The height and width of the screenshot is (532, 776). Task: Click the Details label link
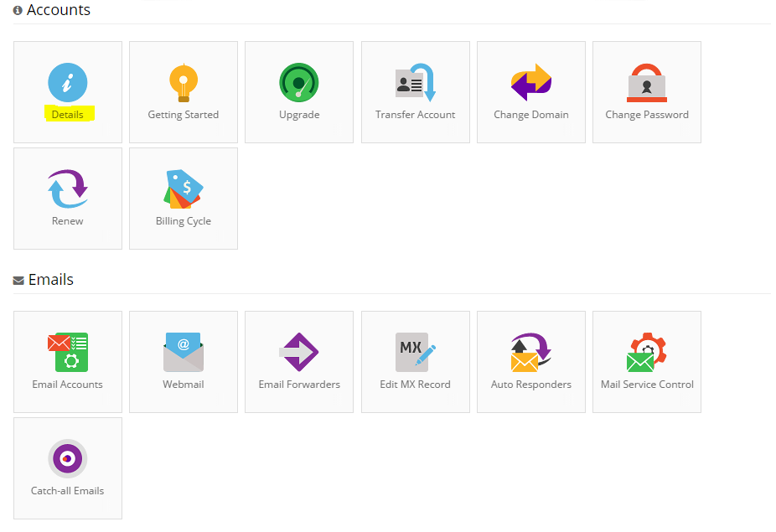67,114
